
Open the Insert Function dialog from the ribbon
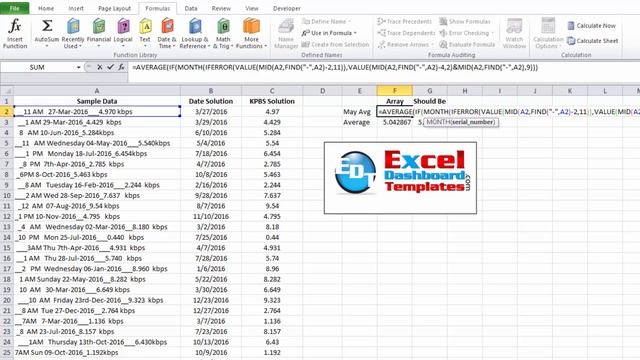click(x=15, y=33)
